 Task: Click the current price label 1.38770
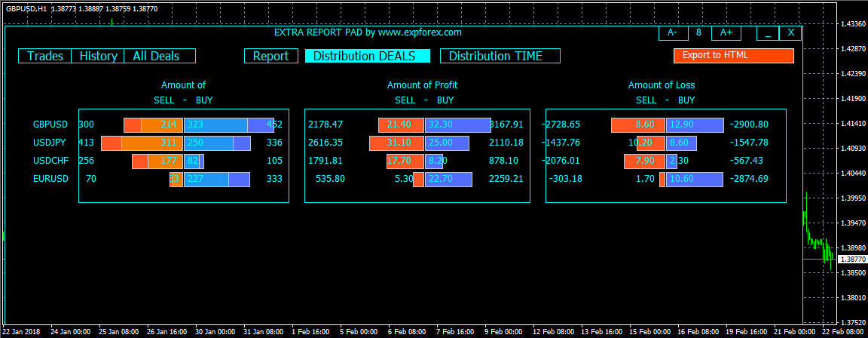pyautogui.click(x=852, y=260)
